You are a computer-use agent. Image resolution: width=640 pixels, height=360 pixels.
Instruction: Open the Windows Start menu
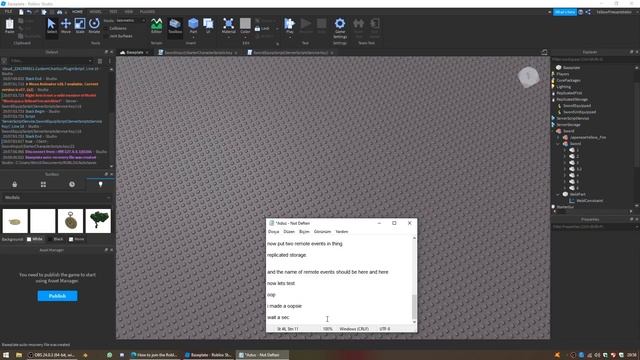pos(6,355)
